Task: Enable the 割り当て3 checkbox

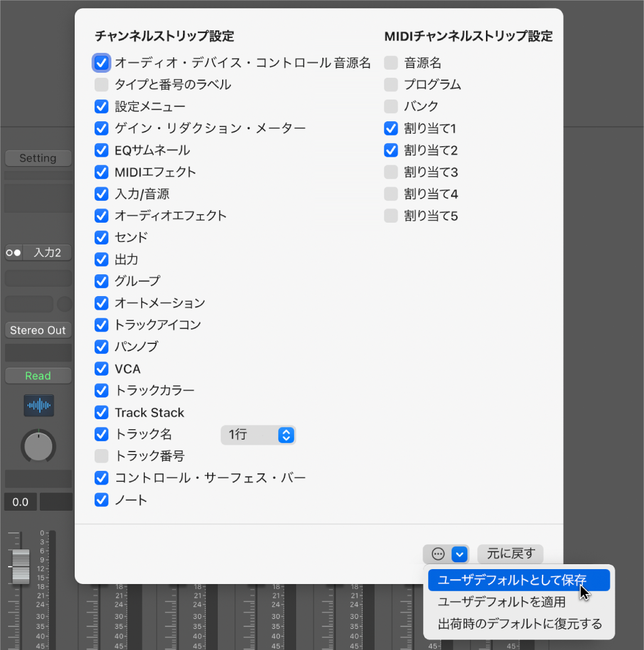Action: click(x=391, y=172)
